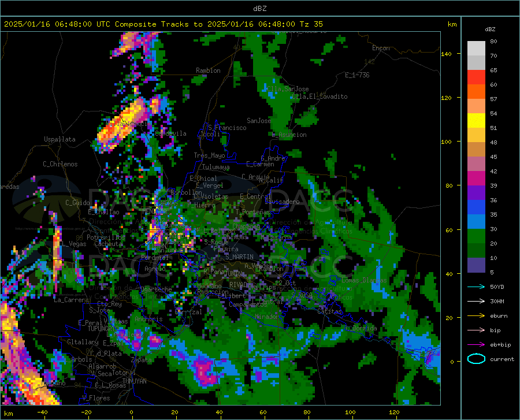Pick the red 60–65 dBZ legend swatch
The image size is (520, 420).
(476, 77)
